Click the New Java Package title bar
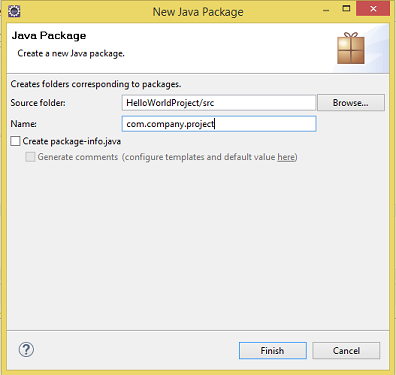Screen dimensions: 396x375 click(x=198, y=12)
